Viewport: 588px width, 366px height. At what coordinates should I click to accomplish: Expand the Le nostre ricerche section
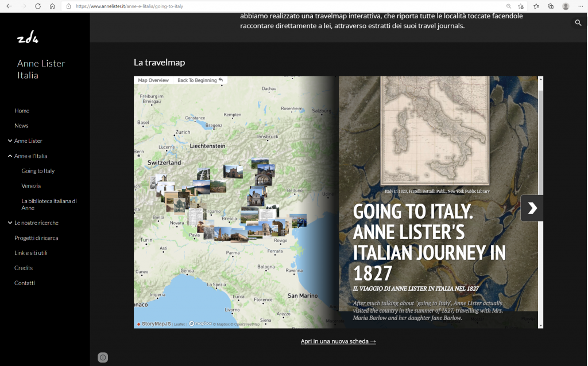(10, 223)
